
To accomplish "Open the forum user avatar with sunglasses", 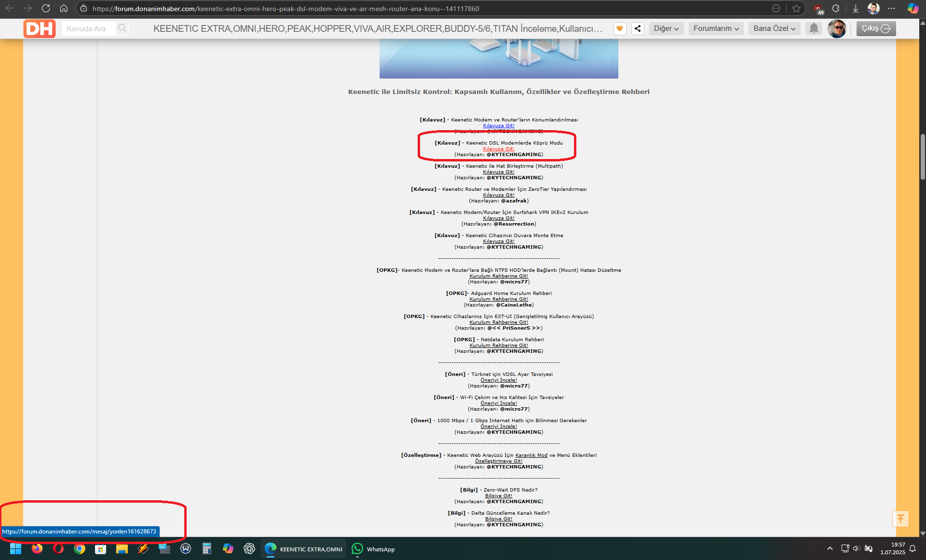I will [x=837, y=28].
